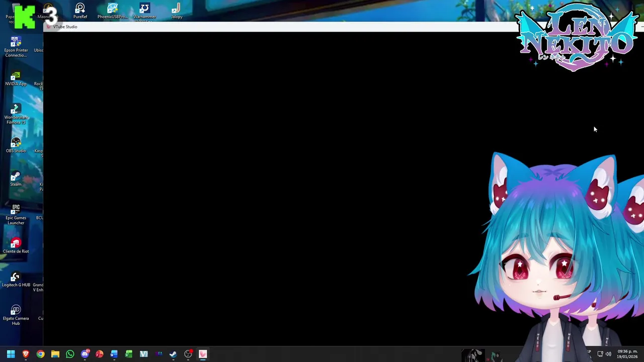The height and width of the screenshot is (362, 644).
Task: Open Google Chrome from taskbar
Action: pyautogui.click(x=40, y=354)
